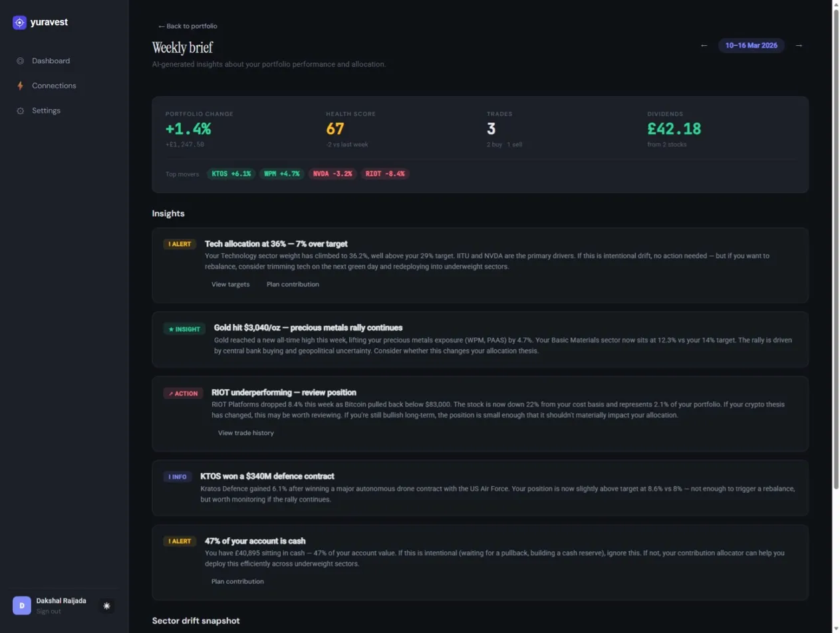Open View trade history for RIOT
The height and width of the screenshot is (633, 840).
click(245, 432)
